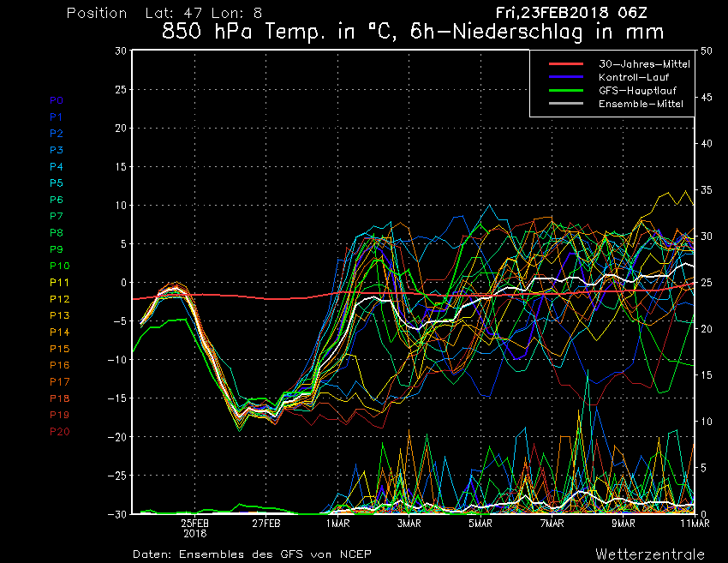Click the Wetterzentrale credit text

pos(650,554)
